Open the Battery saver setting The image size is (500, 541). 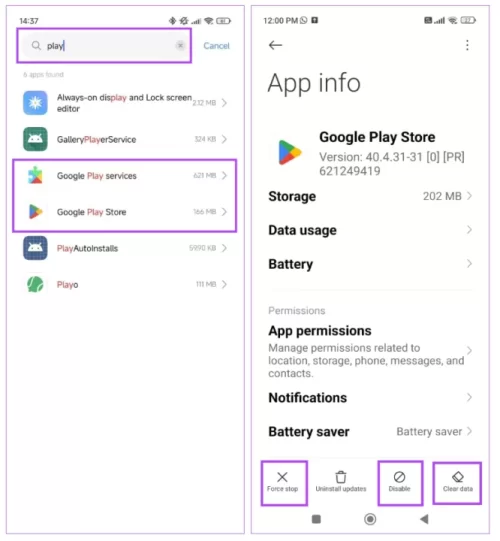370,432
